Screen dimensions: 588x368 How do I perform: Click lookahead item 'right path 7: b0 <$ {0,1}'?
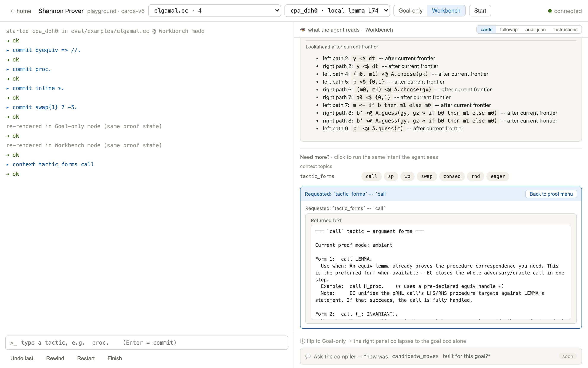coord(386,97)
